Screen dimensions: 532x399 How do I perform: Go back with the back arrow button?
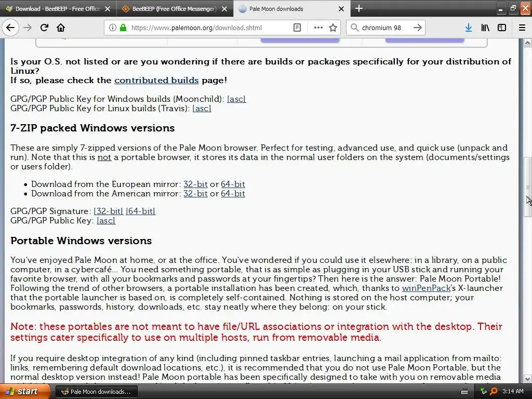click(x=10, y=28)
